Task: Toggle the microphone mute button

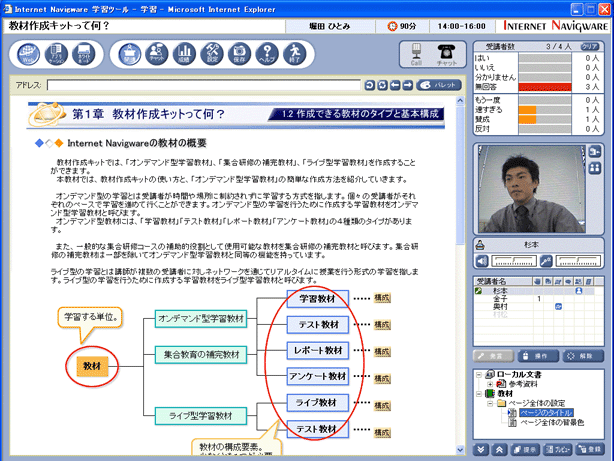Action: tap(546, 261)
